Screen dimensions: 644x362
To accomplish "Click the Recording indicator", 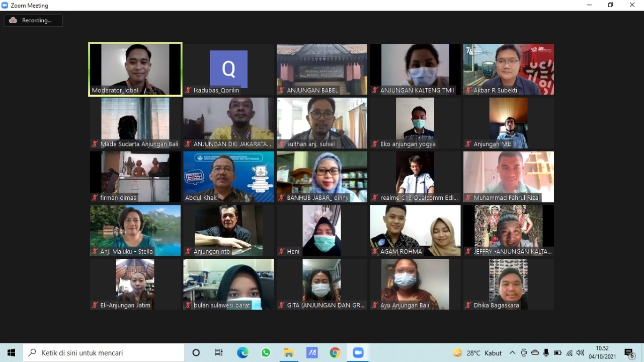I will click(x=33, y=21).
